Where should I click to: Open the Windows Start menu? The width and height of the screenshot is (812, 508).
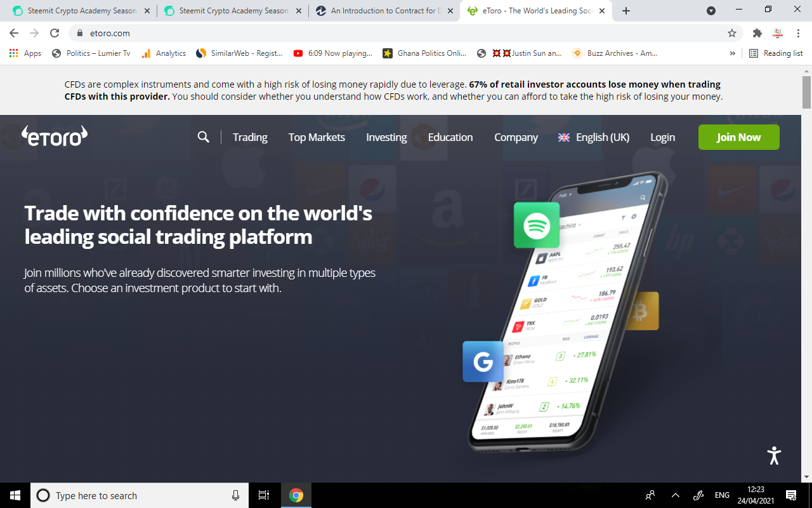tap(15, 495)
